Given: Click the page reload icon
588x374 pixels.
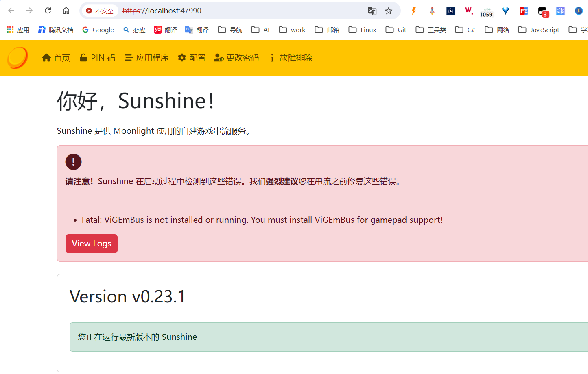Looking at the screenshot, I should coord(48,11).
